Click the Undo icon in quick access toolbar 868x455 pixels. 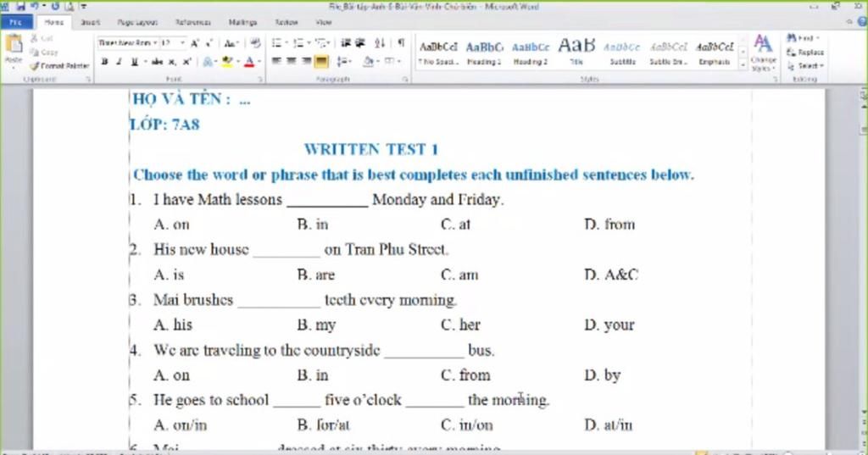click(x=34, y=6)
